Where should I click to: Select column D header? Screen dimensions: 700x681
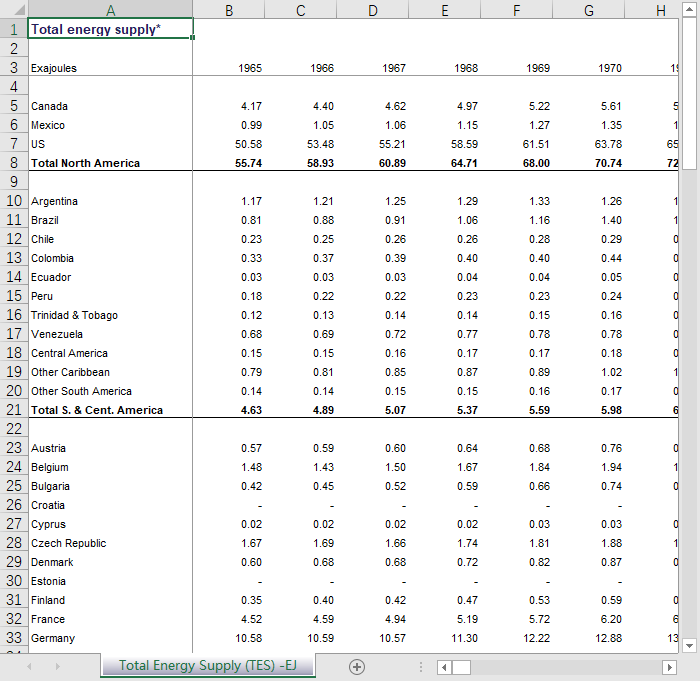tap(373, 9)
